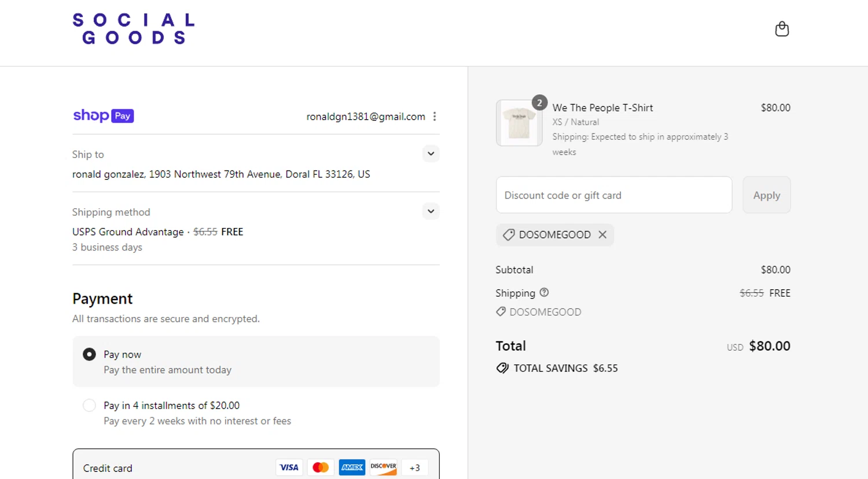
Task: Click the quantity badge showing 2
Action: (539, 102)
